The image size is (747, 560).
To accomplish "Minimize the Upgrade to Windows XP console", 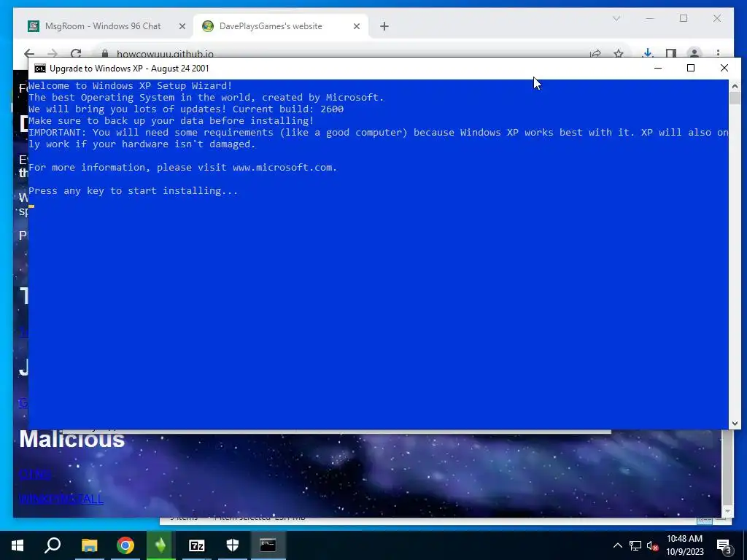I will pyautogui.click(x=658, y=68).
